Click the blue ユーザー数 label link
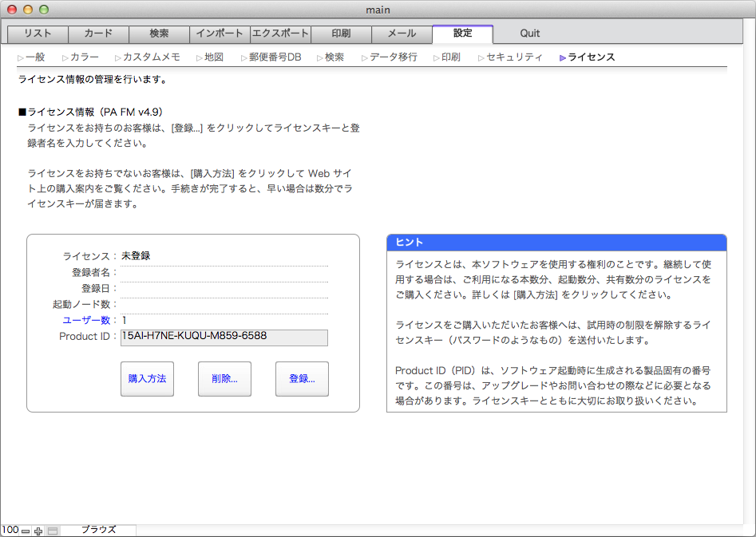 86,320
